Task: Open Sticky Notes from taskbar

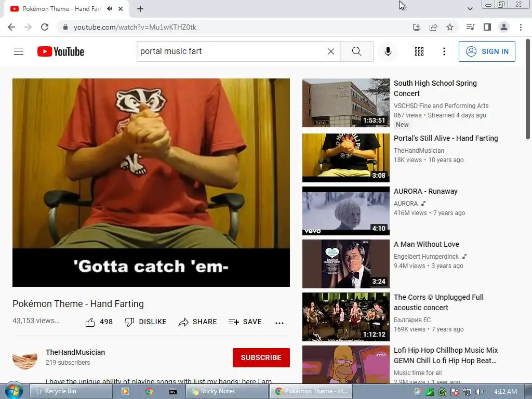Action: pos(227,391)
